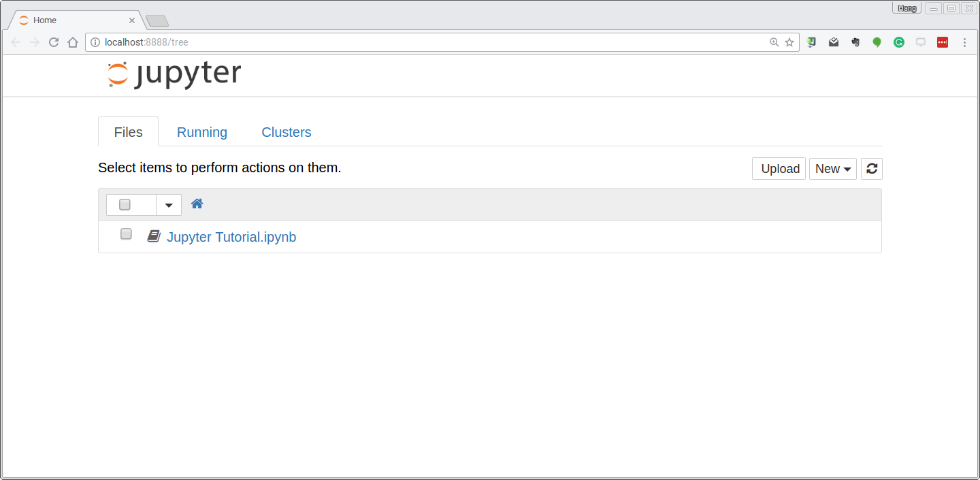This screenshot has height=480, width=980.
Task: Open the Jupyter home page via logo
Action: tap(174, 74)
